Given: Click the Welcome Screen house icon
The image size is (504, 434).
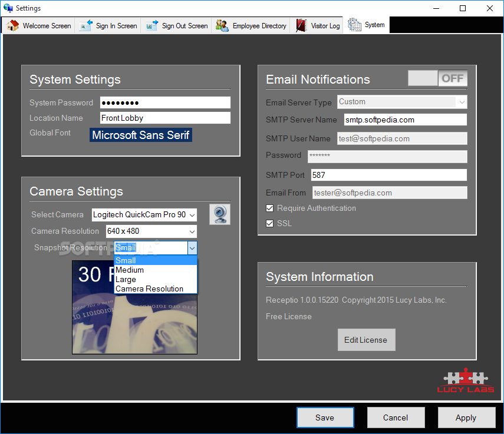Looking at the screenshot, I should coord(12,25).
